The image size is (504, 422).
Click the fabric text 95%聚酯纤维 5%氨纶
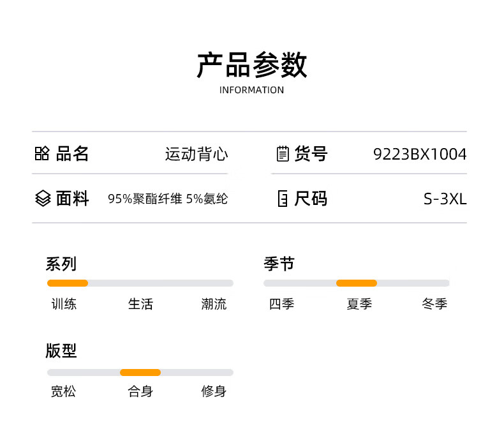[x=168, y=199]
